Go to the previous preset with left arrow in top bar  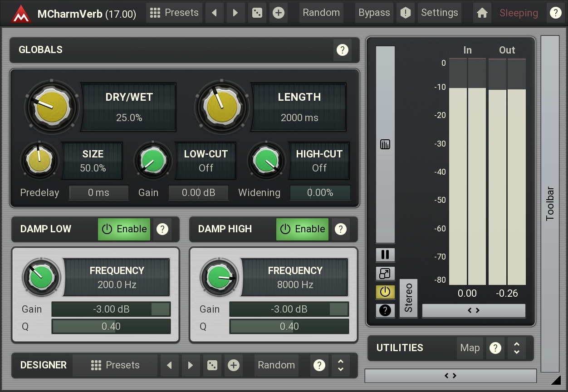pos(214,13)
